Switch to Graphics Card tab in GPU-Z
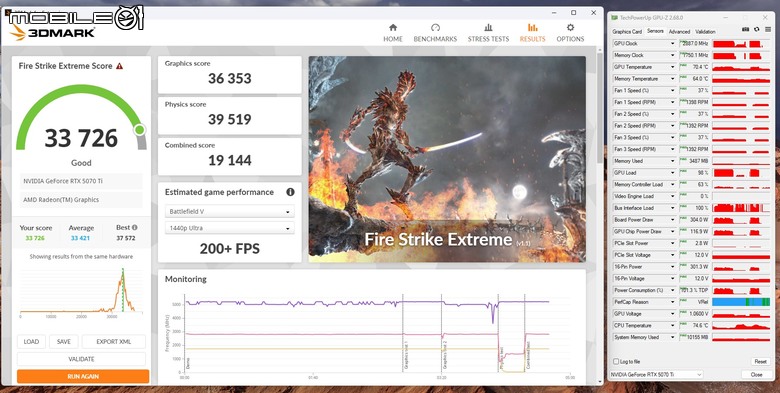Viewport: 780px width, 393px height. [x=627, y=32]
